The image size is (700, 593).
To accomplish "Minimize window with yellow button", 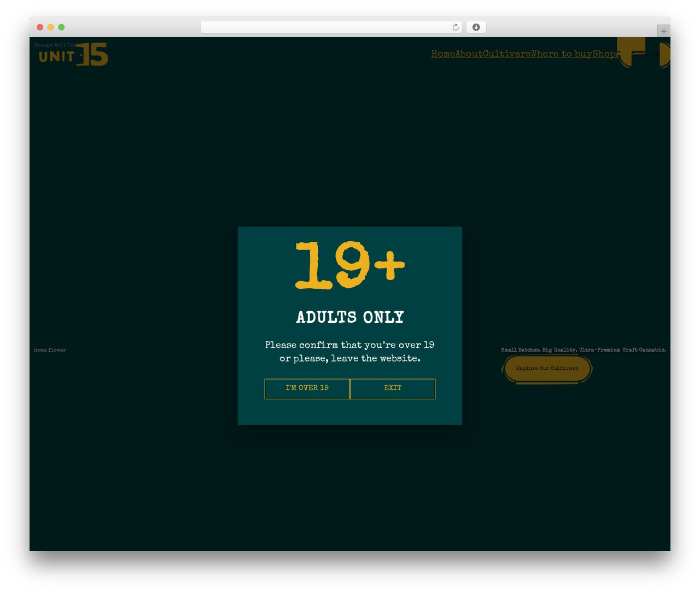I will (50, 27).
